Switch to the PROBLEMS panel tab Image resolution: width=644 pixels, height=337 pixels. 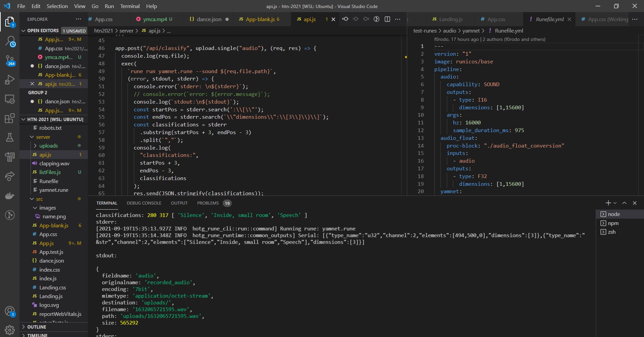(208, 203)
